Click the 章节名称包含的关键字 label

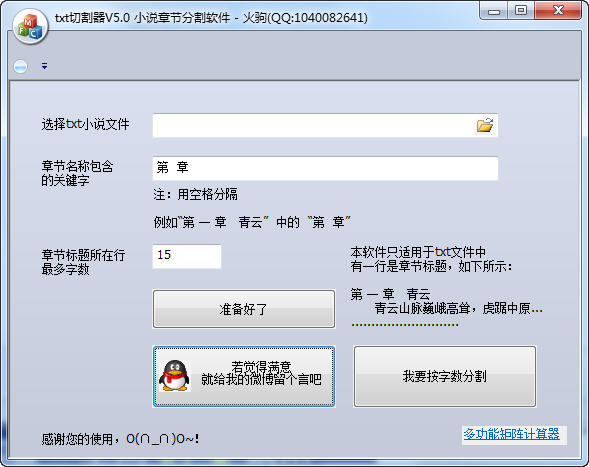(77, 173)
